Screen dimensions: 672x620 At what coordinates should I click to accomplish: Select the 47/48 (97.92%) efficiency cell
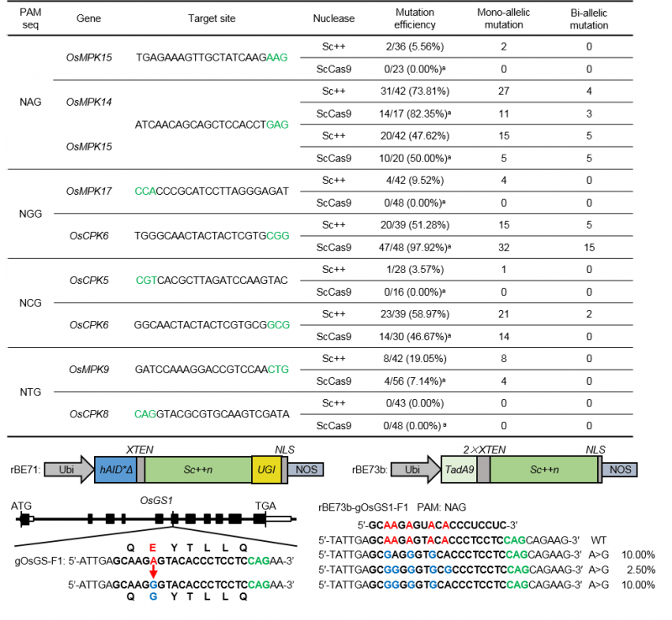[x=419, y=249]
